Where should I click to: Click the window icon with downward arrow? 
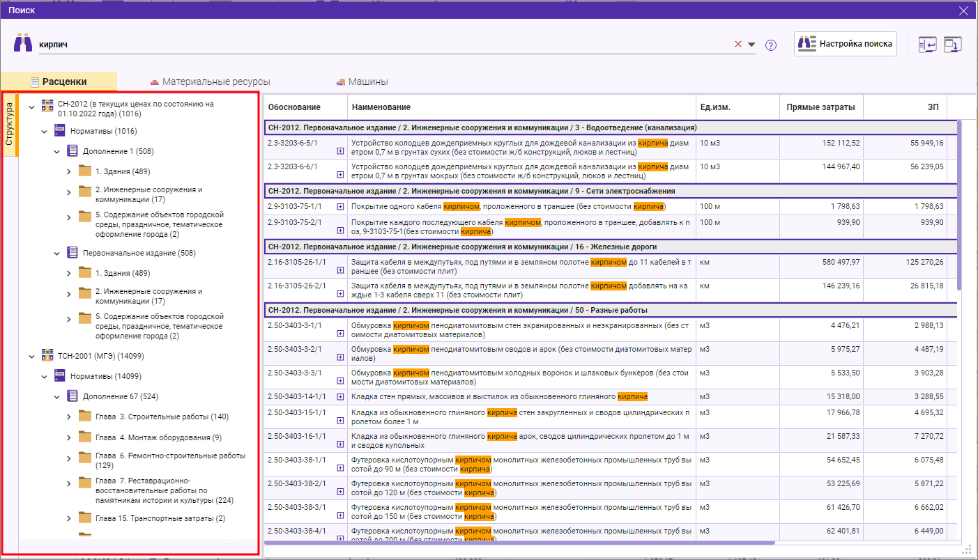[952, 45]
